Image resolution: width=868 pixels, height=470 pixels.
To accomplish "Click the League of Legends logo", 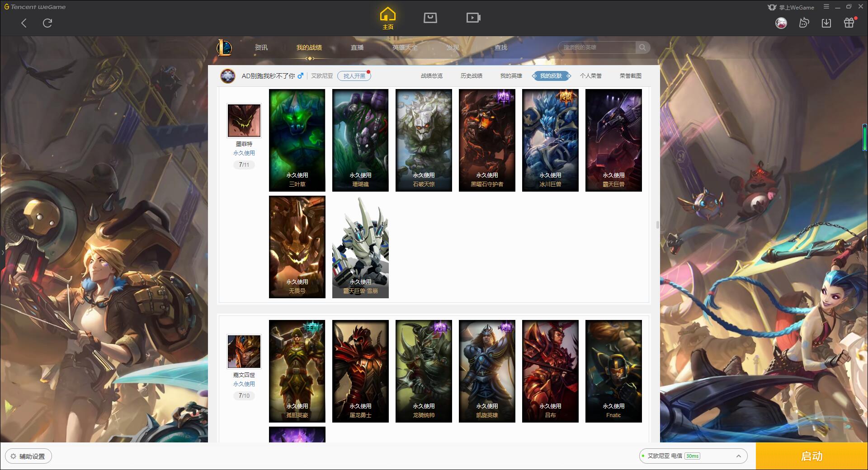I will point(224,47).
